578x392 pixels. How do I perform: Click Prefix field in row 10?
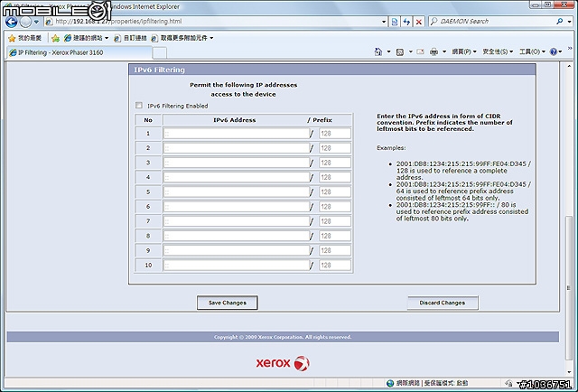click(x=335, y=266)
